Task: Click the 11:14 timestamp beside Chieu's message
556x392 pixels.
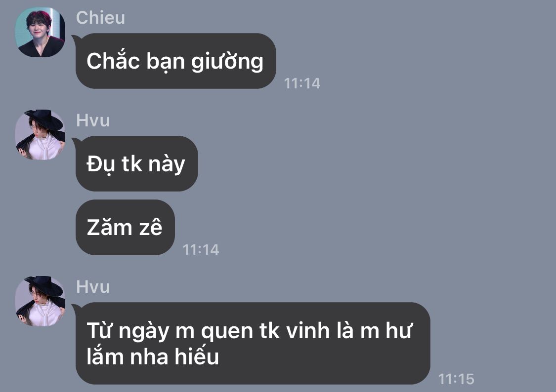Action: coord(302,83)
